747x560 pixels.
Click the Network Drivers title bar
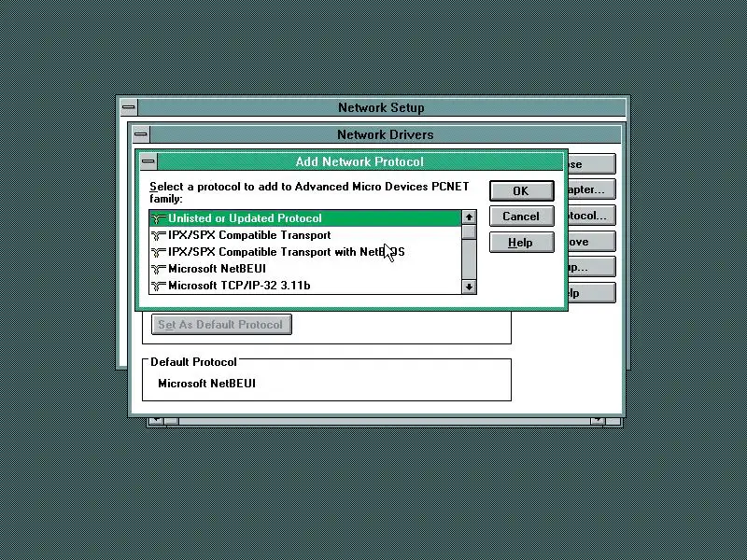pyautogui.click(x=385, y=134)
